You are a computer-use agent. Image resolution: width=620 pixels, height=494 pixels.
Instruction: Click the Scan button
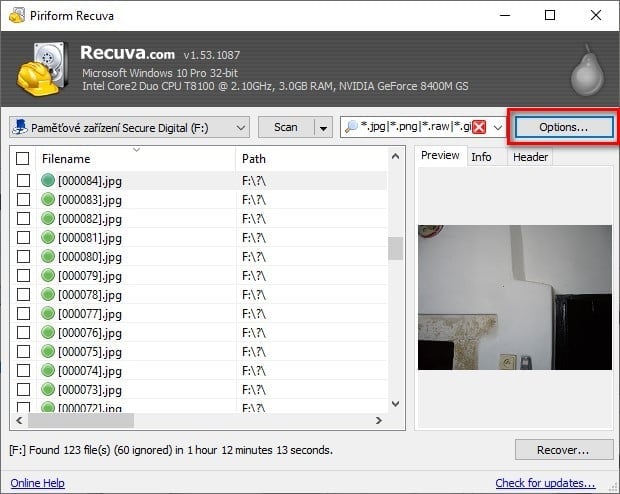click(286, 127)
